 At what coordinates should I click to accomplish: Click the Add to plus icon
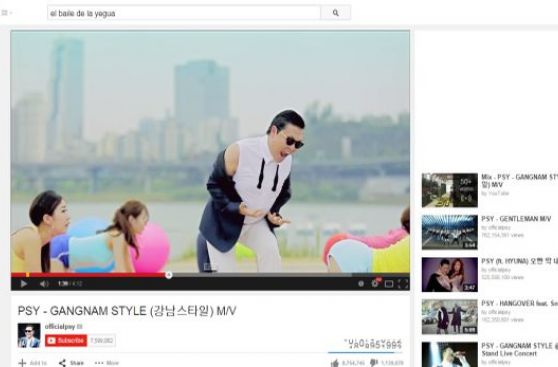pyautogui.click(x=22, y=363)
